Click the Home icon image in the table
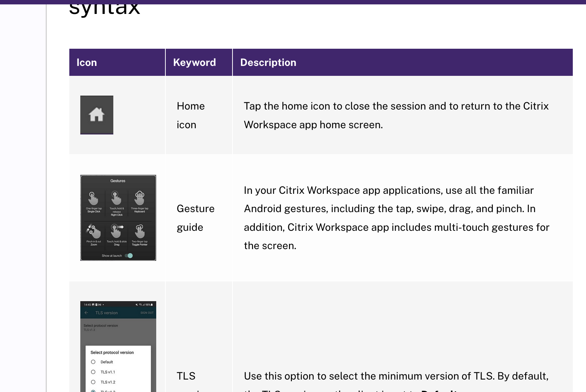This screenshot has height=392, width=586. coord(97,115)
